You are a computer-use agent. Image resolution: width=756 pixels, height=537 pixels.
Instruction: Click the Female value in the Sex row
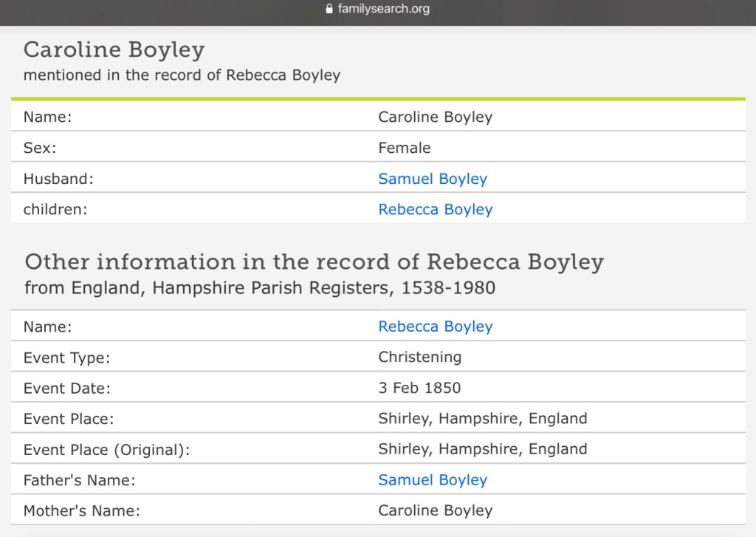point(404,148)
